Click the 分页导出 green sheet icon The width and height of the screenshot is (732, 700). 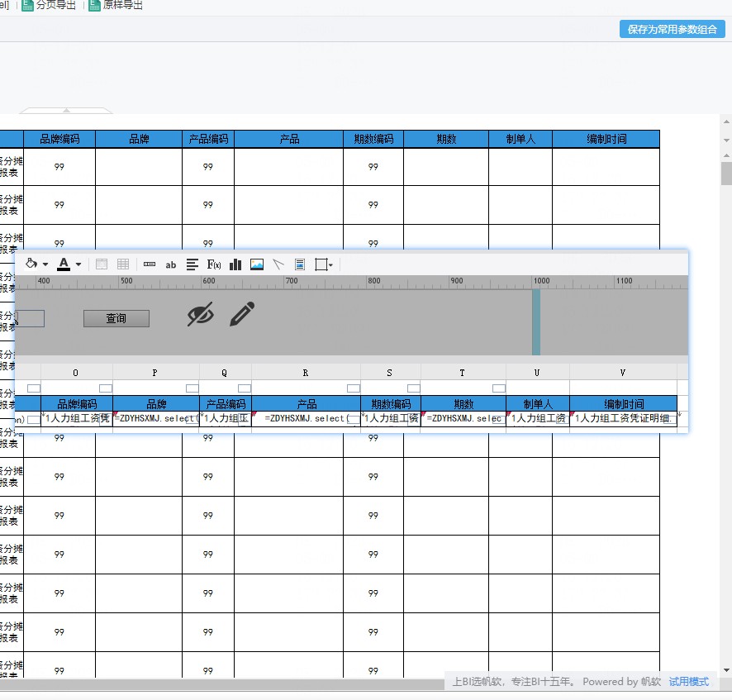tap(27, 5)
